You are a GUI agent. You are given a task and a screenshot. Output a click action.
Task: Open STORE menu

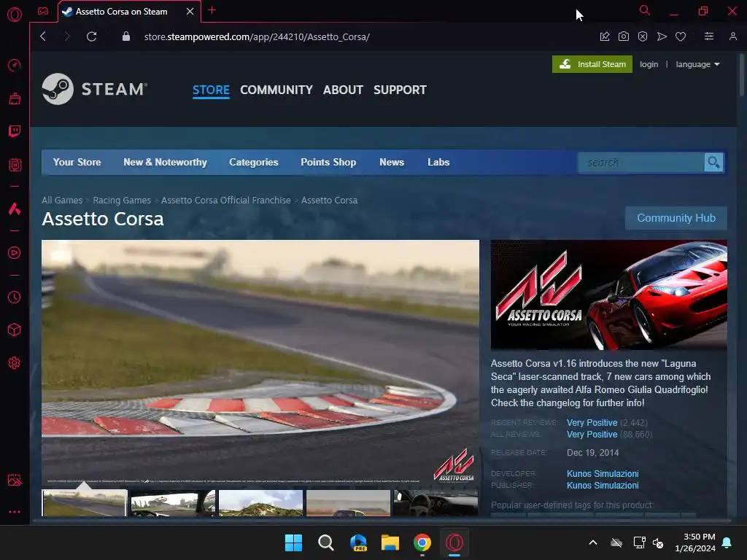coord(211,90)
